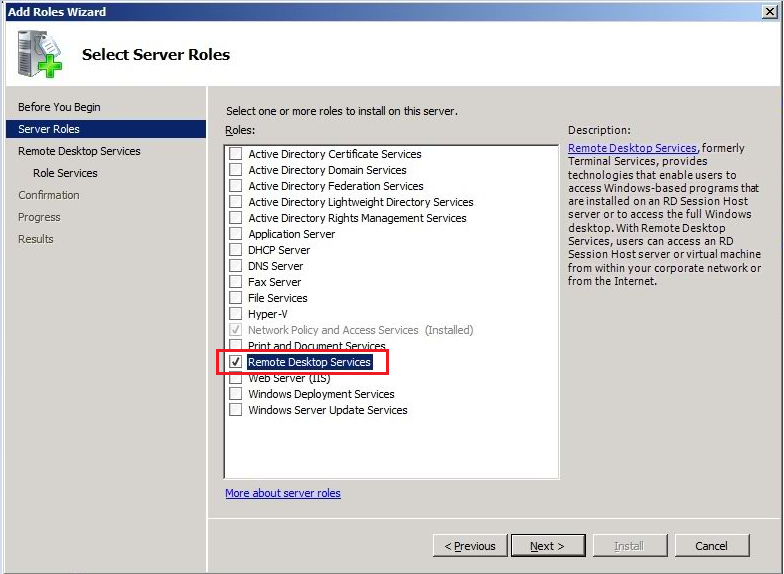Image resolution: width=784 pixels, height=574 pixels.
Task: Select Active Directory Domain Services label
Action: 327,170
